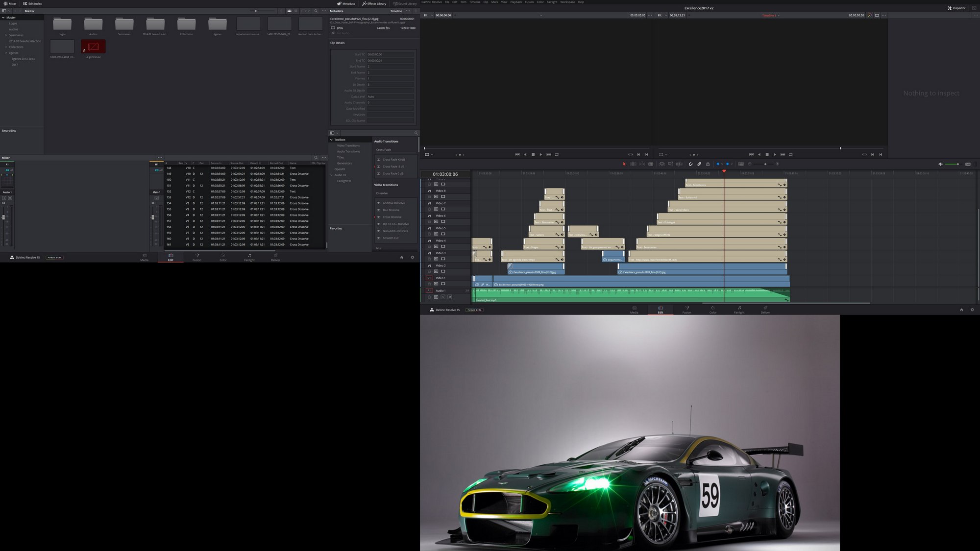Screen dimensions: 980x551
Task: Click the media pool search icon
Action: 316,11
